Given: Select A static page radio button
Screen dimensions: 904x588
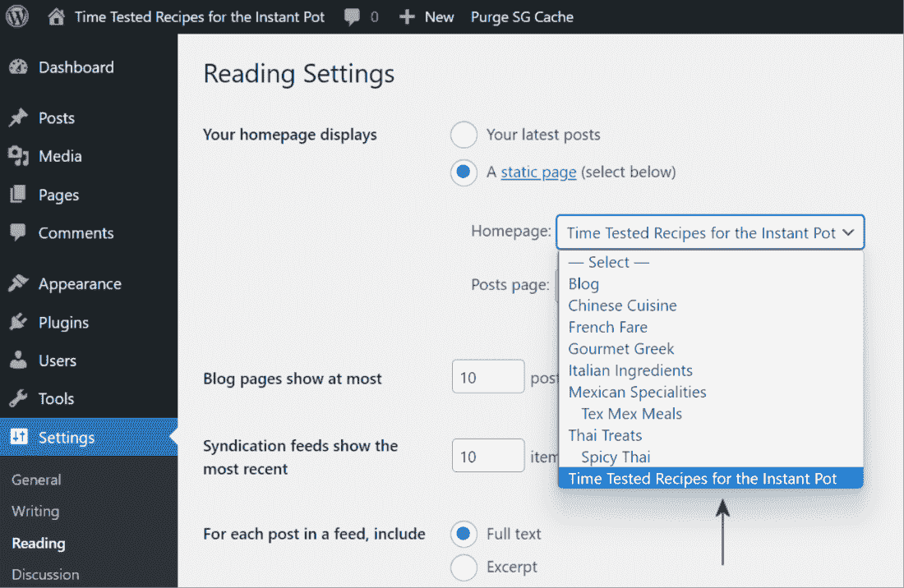Looking at the screenshot, I should (464, 172).
